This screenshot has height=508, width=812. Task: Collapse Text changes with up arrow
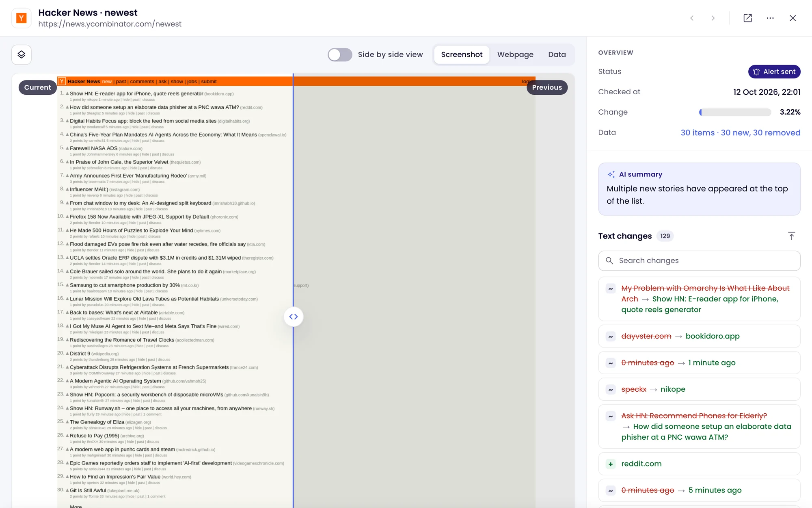[x=791, y=236]
